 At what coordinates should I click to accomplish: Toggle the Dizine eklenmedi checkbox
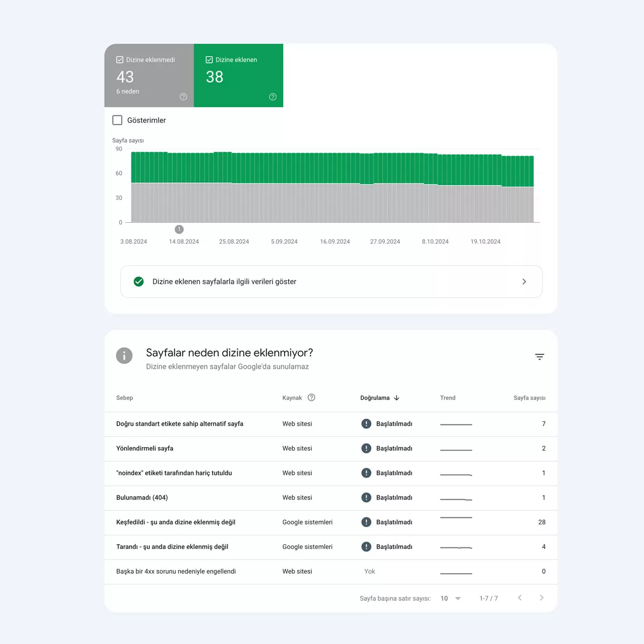click(x=120, y=60)
